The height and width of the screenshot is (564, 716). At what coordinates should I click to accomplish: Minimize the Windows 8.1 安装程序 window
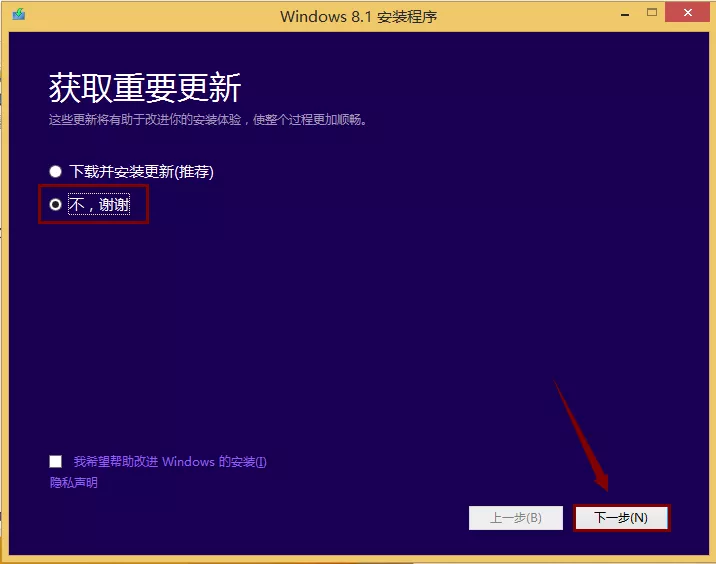point(625,15)
